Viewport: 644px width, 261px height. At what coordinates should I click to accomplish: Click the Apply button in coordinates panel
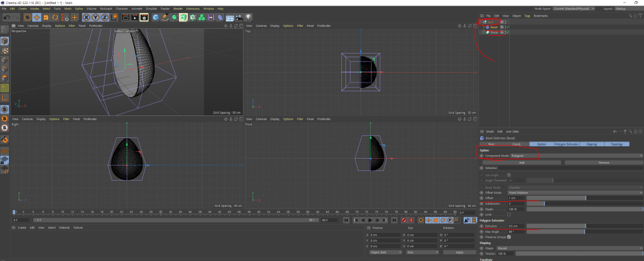[x=460, y=252]
